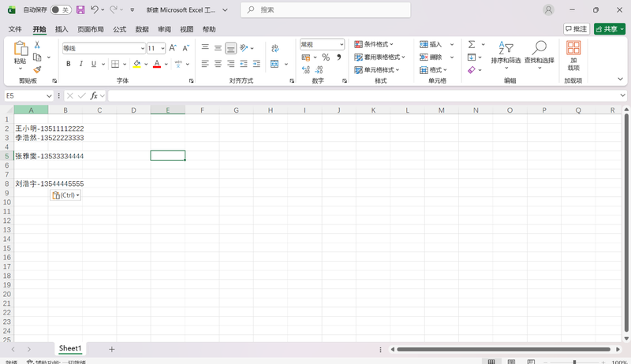Cut selection with scissors icon

coord(37,45)
